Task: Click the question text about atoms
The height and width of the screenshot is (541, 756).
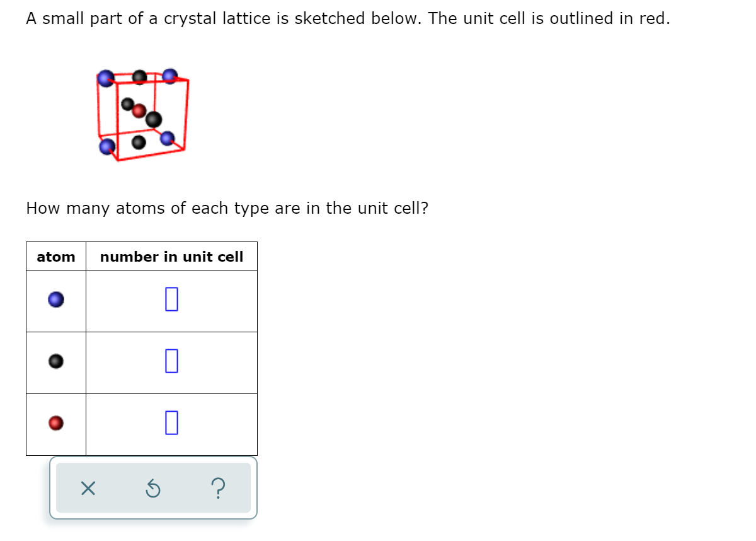Action: click(227, 208)
